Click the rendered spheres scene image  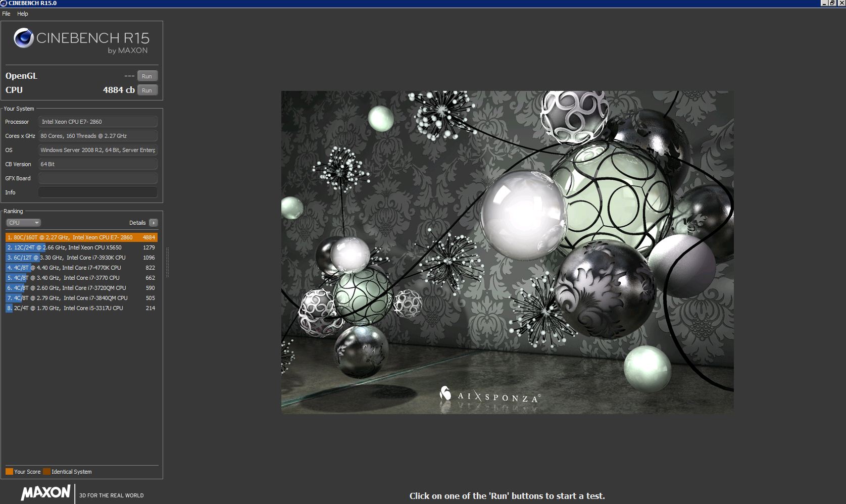click(x=507, y=253)
